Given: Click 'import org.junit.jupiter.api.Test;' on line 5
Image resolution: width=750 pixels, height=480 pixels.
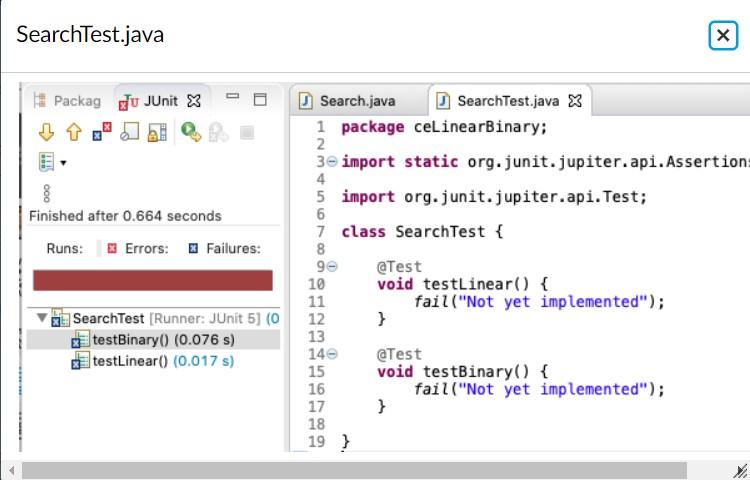Looking at the screenshot, I should coord(494,197).
